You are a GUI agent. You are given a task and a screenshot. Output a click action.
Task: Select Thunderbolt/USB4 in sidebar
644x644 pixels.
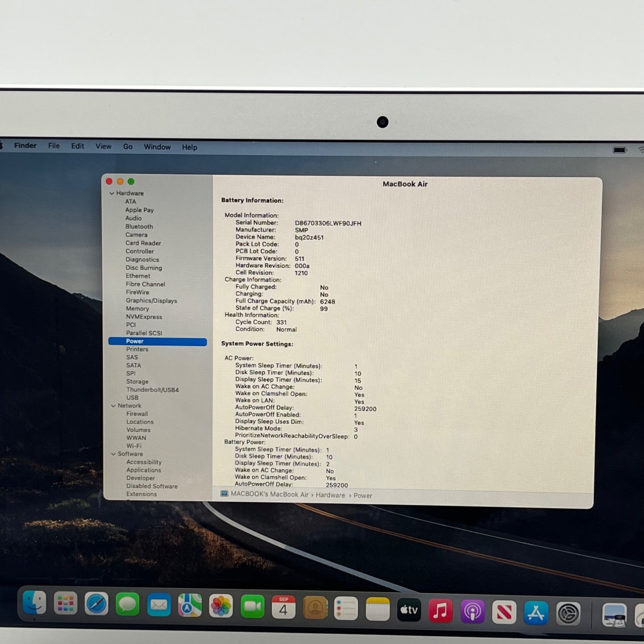(x=152, y=390)
